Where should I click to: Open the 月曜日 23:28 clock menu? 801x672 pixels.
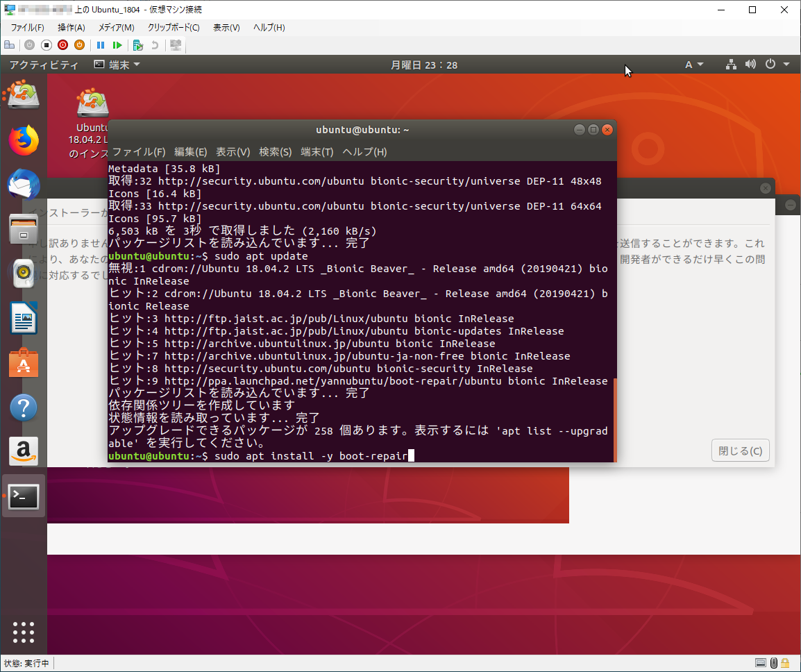click(424, 65)
